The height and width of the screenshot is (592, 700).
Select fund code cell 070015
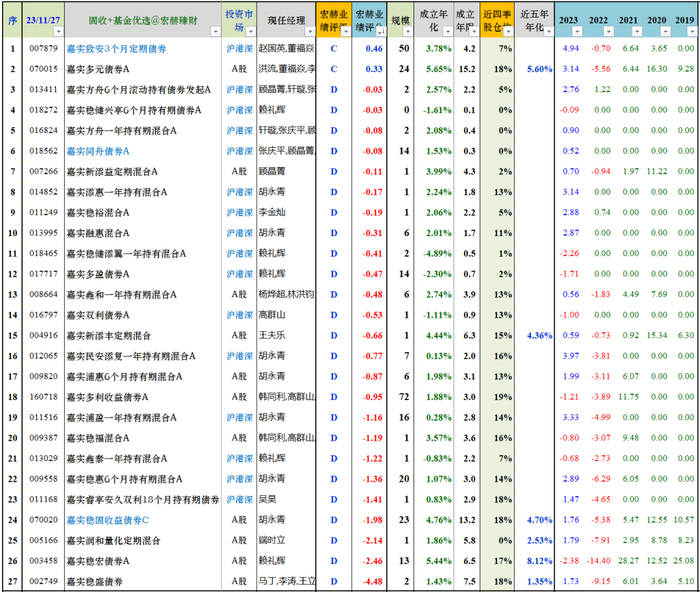coord(44,69)
